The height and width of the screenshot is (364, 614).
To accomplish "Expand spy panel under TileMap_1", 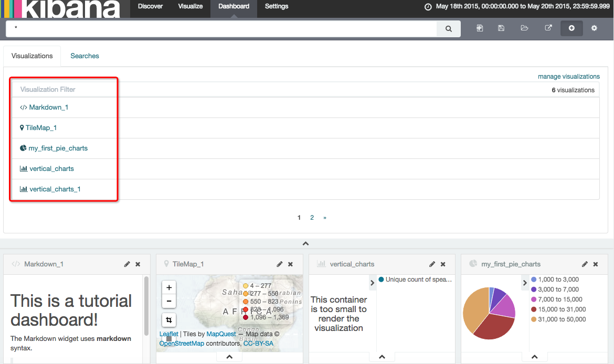I will (229, 357).
